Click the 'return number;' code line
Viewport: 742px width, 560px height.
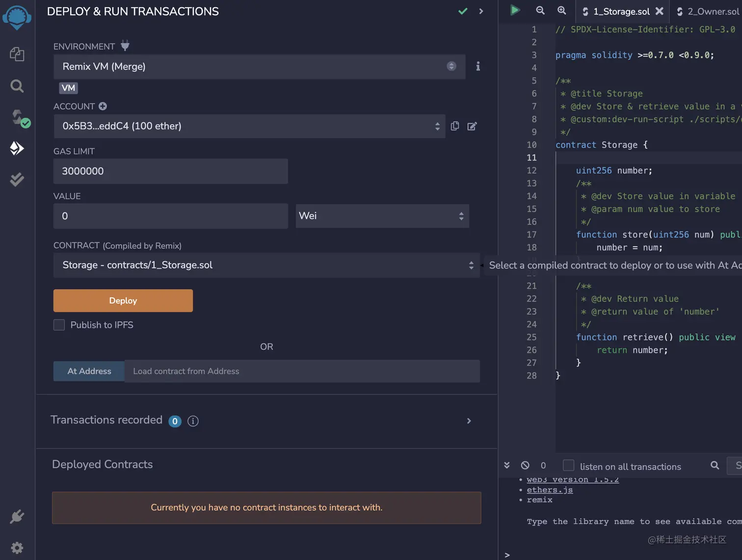632,350
